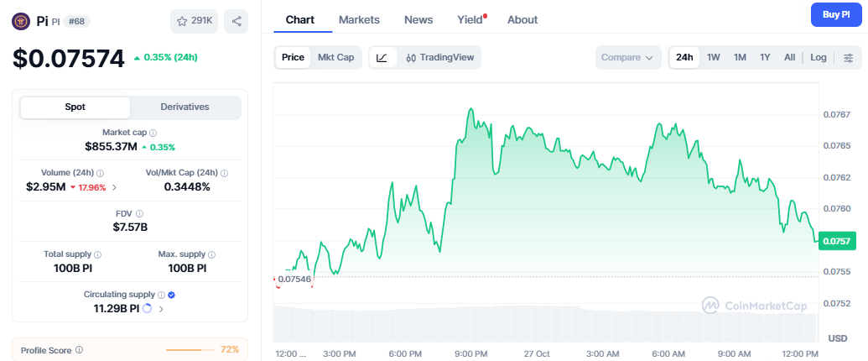Click the $7.57B FDV value
The height and width of the screenshot is (361, 868).
[x=130, y=228]
